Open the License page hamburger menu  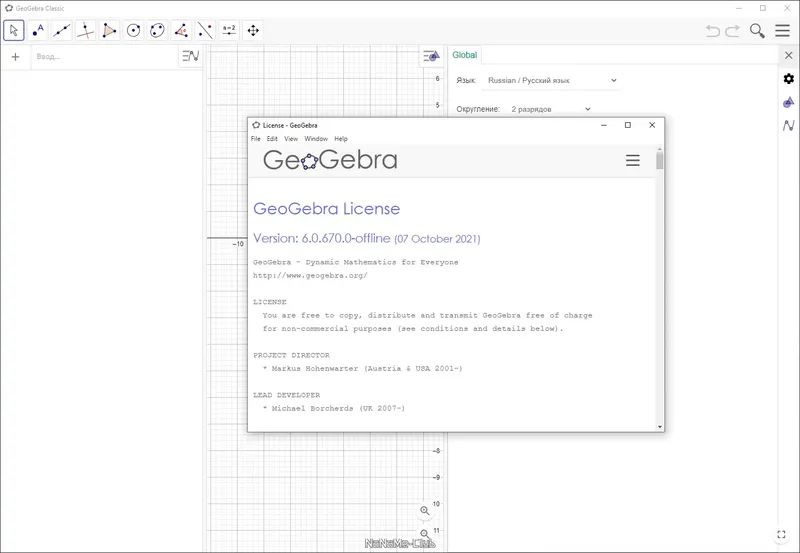click(633, 160)
